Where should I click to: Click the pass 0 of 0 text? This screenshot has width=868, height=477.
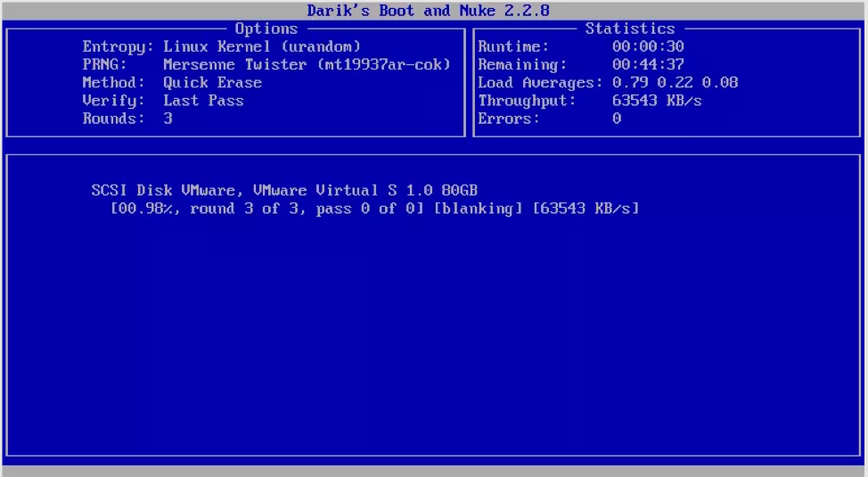pos(365,209)
